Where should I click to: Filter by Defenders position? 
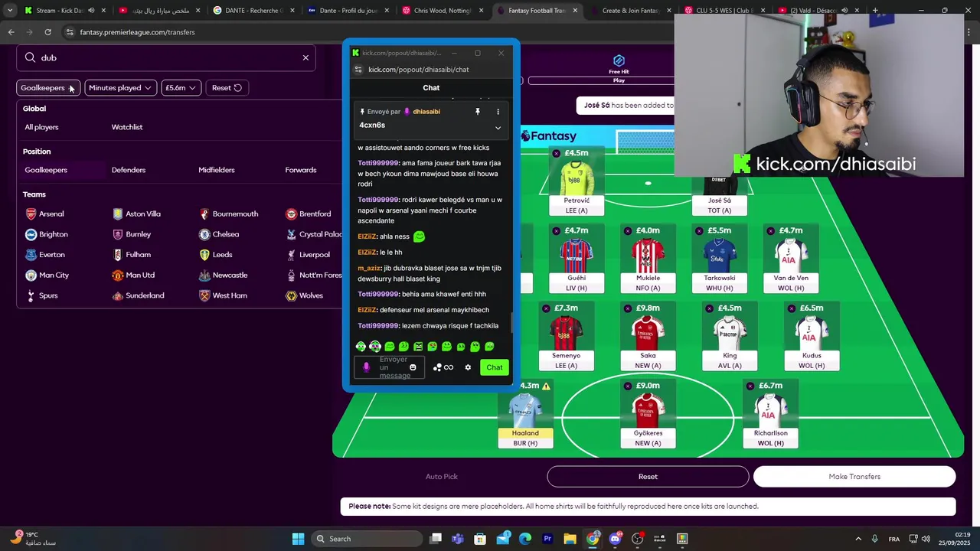[129, 170]
